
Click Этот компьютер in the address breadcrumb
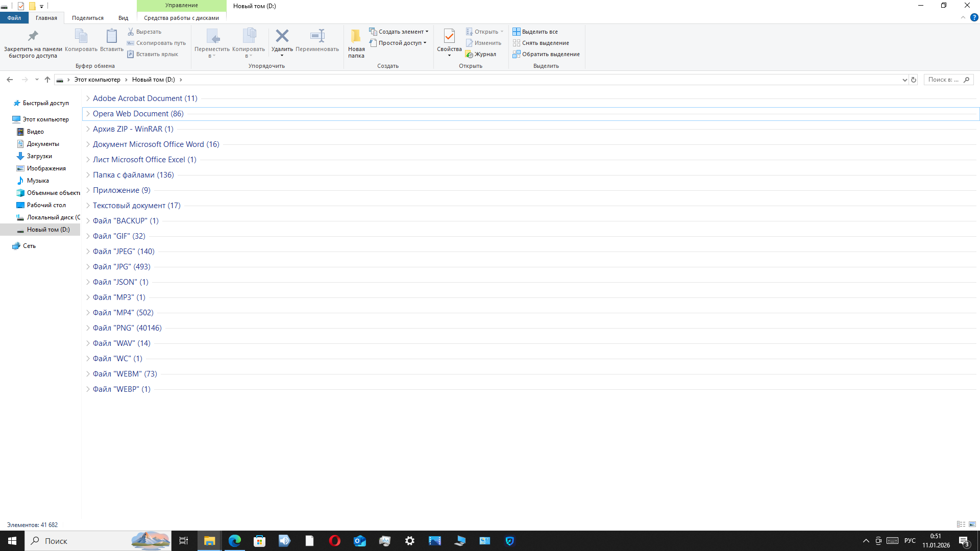pos(97,80)
